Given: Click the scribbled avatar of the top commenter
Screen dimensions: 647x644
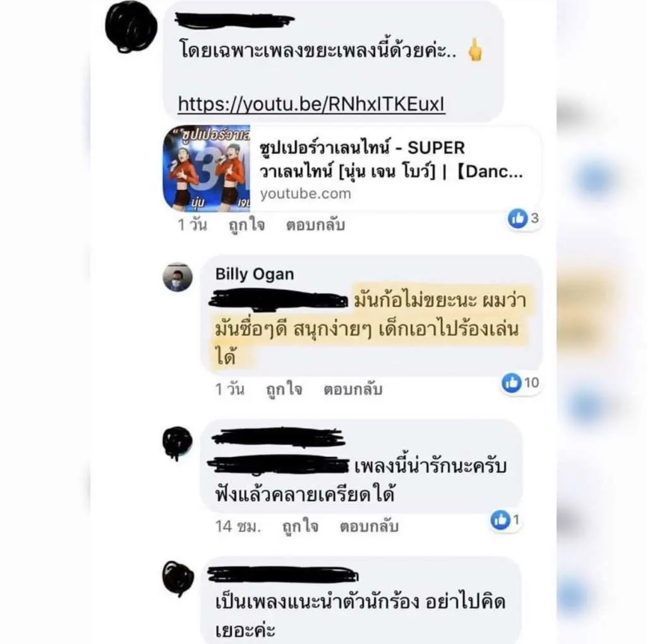Looking at the screenshot, I should (x=131, y=28).
